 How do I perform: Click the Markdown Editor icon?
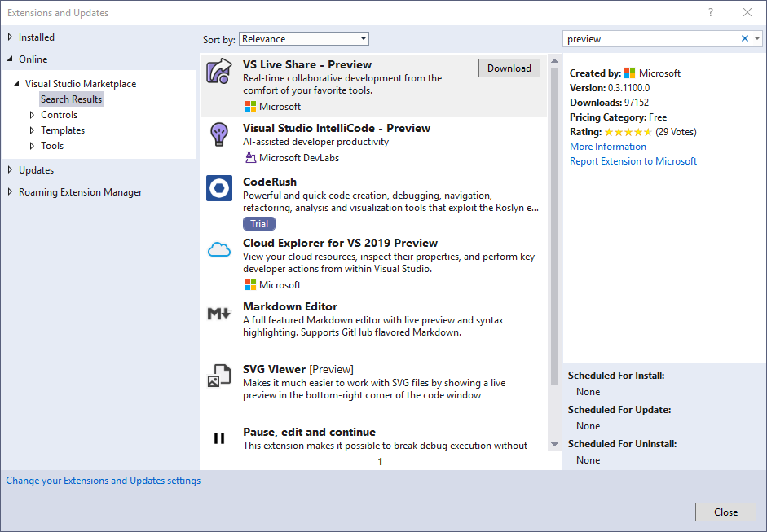coord(218,314)
